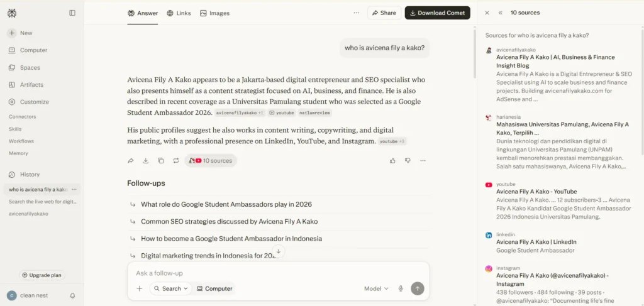Click the youtube +3 citation chip
This screenshot has width=644, height=306.
(x=392, y=141)
